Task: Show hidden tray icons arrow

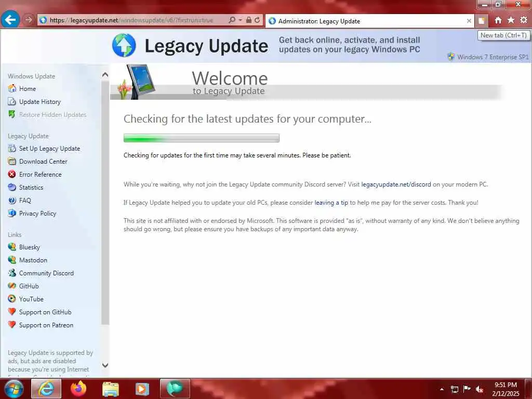Action: click(x=442, y=389)
